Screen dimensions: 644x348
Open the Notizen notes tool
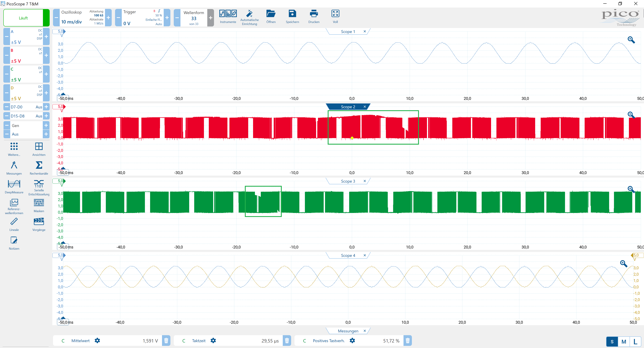click(x=14, y=243)
